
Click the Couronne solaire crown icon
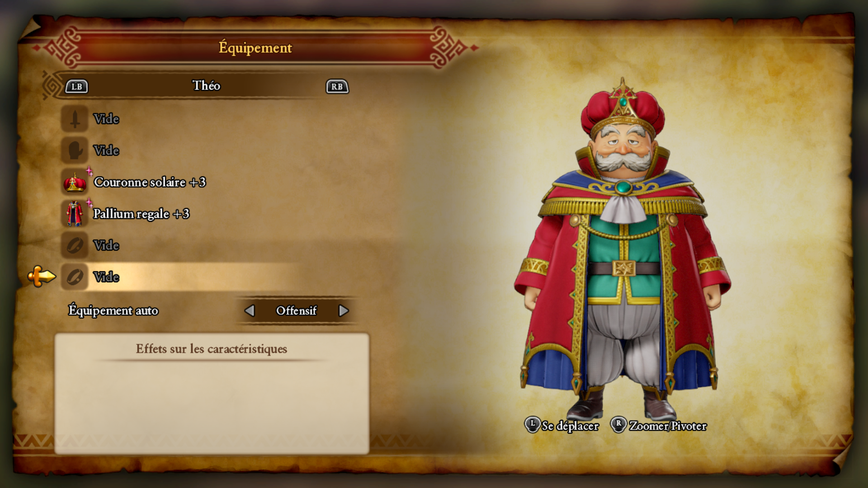75,182
